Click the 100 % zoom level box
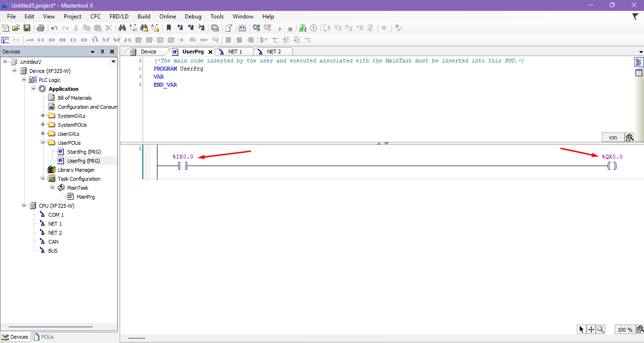This screenshot has height=343, width=644. pos(625,330)
